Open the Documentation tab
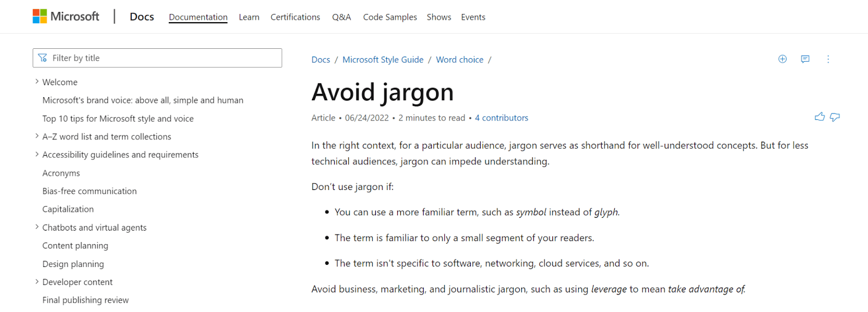This screenshot has height=312, width=868. (x=198, y=17)
